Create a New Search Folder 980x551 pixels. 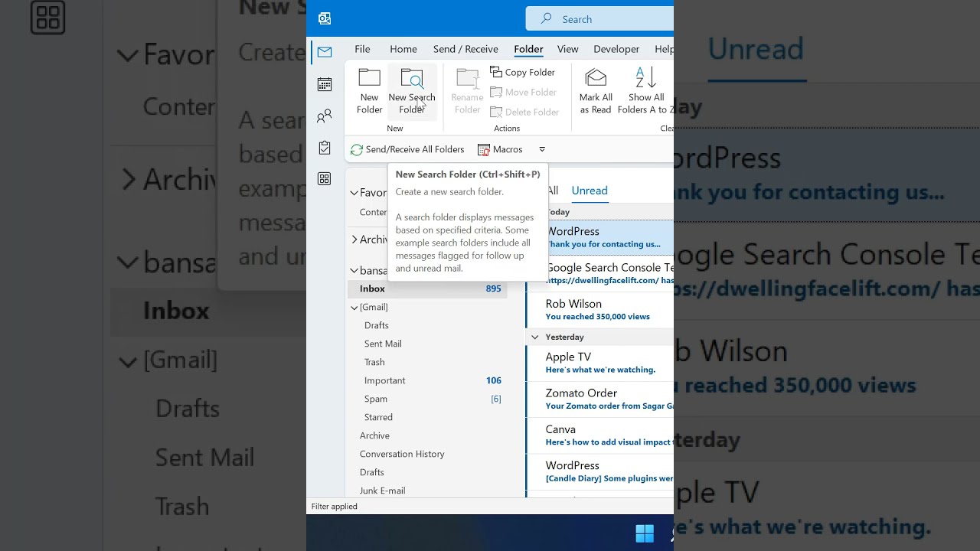(412, 91)
